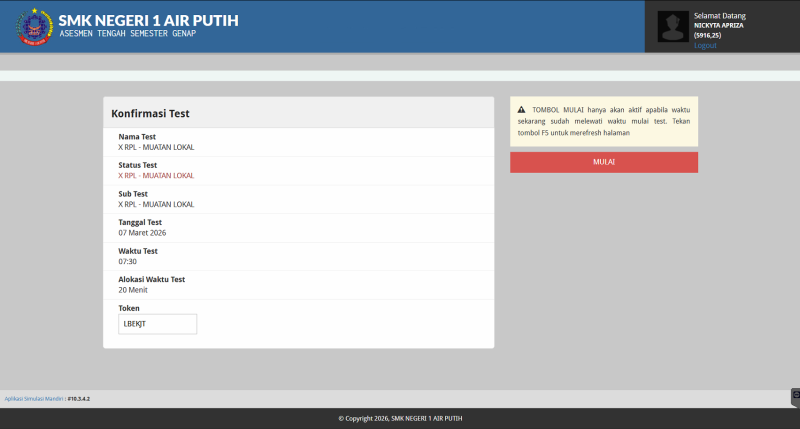This screenshot has width=800, height=429.
Task: Click the small icon at bottom-right edge
Action: coord(795,396)
